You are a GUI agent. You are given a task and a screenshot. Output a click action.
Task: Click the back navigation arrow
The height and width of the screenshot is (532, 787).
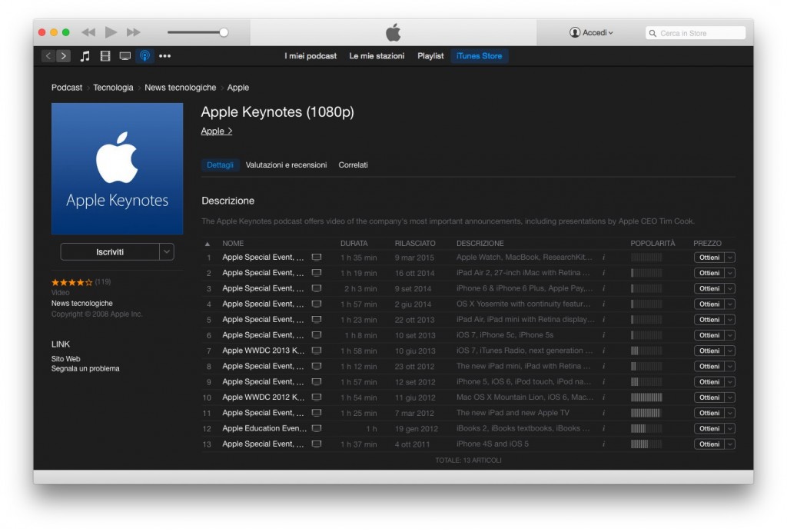click(48, 55)
